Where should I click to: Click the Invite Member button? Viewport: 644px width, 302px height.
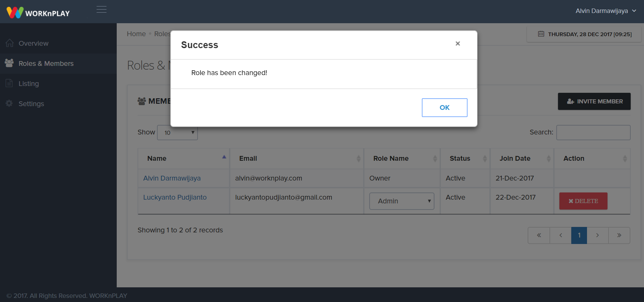(x=594, y=101)
